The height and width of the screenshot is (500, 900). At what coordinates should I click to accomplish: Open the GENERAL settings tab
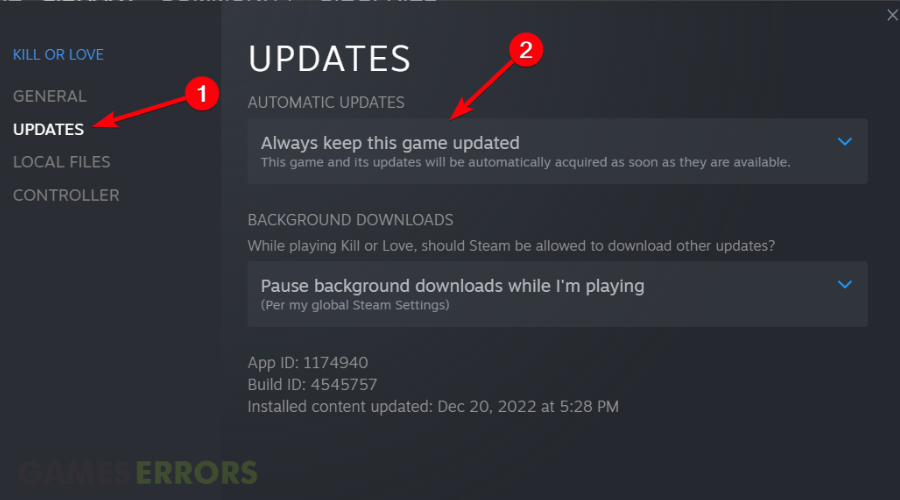tap(49, 96)
